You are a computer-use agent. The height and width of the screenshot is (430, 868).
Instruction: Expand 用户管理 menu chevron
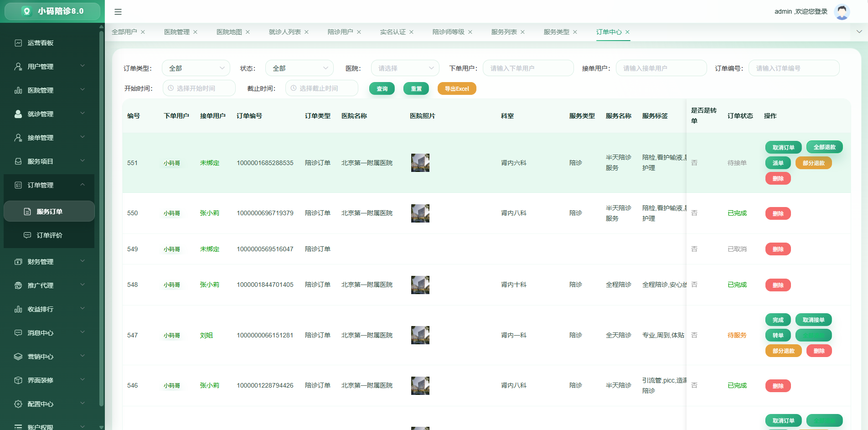(x=83, y=66)
